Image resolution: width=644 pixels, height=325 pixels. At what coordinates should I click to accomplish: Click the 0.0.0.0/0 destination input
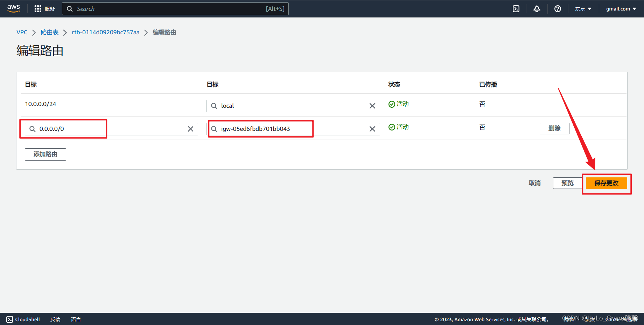[x=111, y=129]
